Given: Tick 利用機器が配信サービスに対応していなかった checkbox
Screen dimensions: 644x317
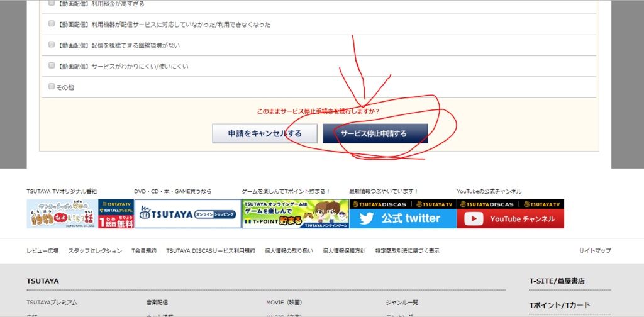Looking at the screenshot, I should point(52,24).
